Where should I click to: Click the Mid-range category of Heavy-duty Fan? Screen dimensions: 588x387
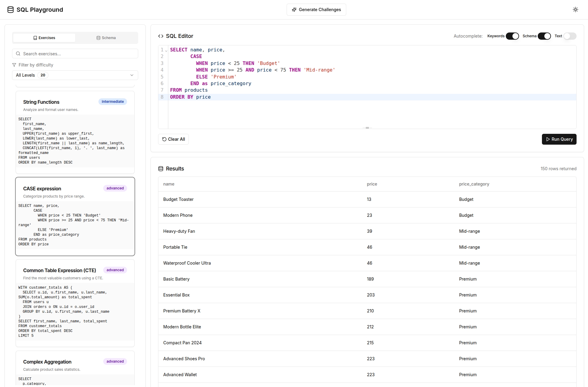pyautogui.click(x=469, y=231)
